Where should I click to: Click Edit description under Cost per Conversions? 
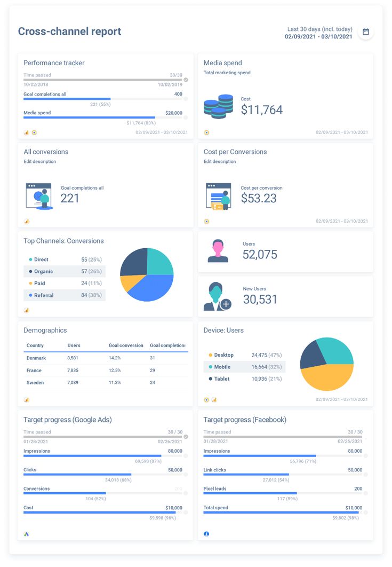click(220, 161)
